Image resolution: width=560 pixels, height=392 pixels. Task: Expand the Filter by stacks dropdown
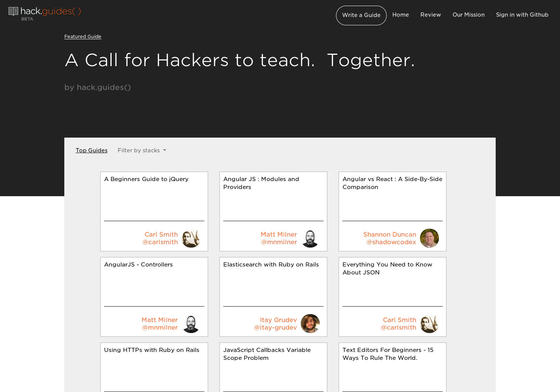point(142,150)
